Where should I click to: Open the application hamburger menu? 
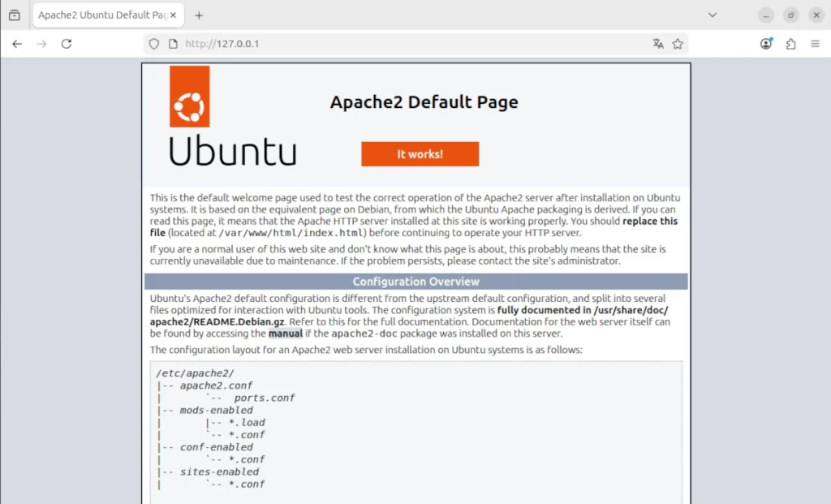(815, 44)
